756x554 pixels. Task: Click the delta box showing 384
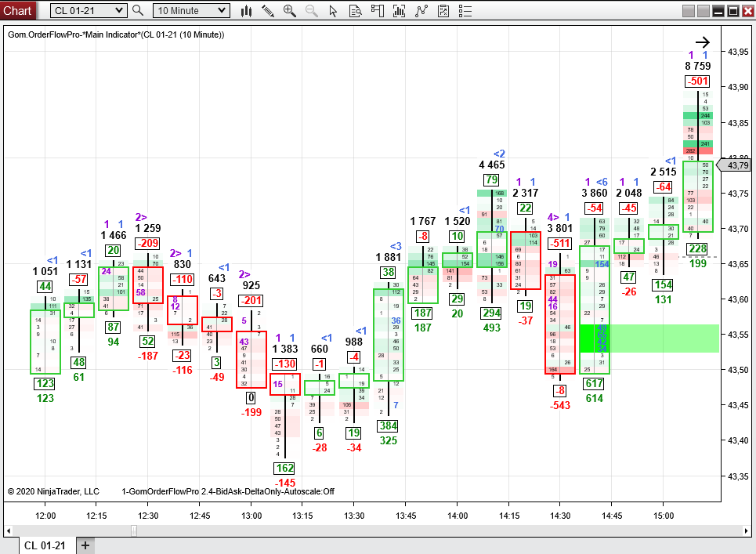click(388, 425)
